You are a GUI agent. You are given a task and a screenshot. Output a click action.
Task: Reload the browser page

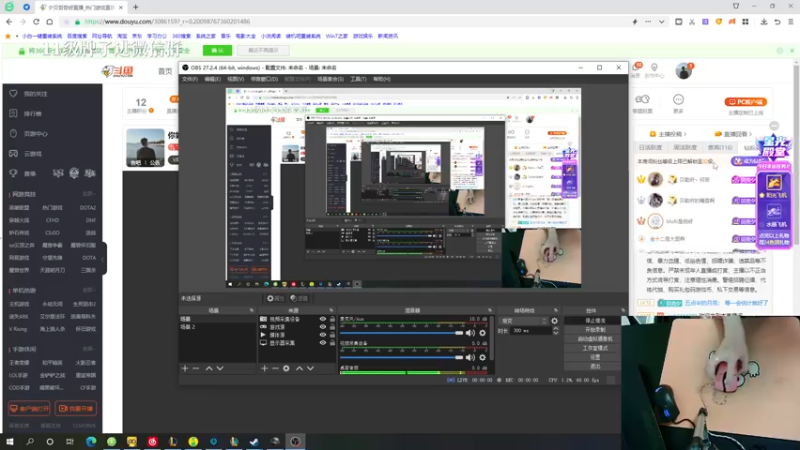36,22
